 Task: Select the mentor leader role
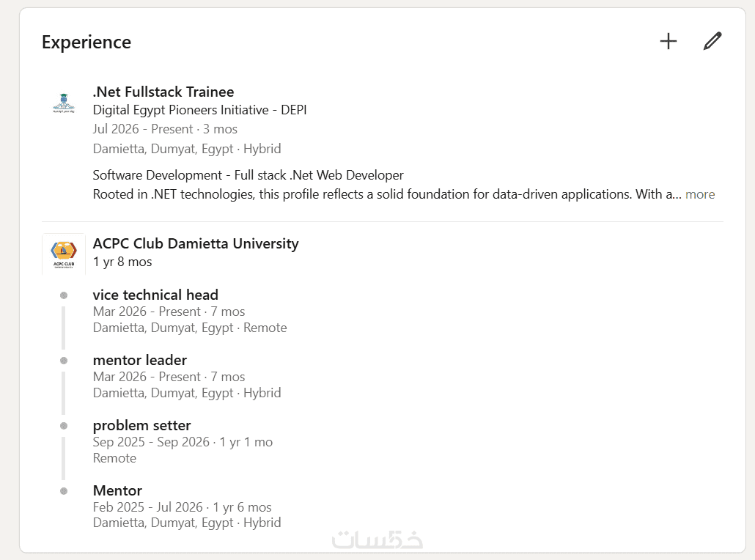(139, 360)
